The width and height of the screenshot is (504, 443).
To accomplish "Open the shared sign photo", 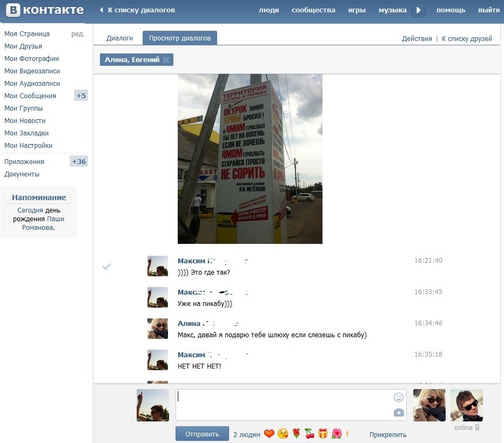I will tap(250, 159).
